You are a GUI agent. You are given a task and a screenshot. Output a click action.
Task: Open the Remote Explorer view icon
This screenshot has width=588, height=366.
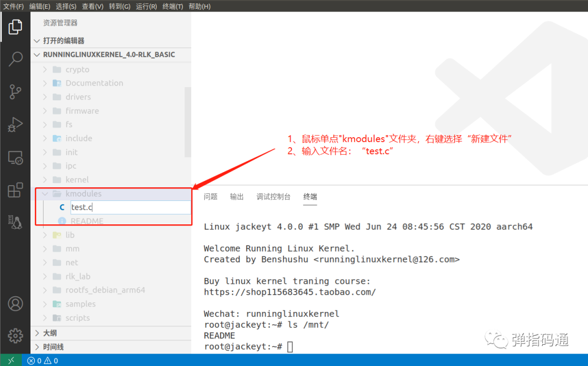15,157
